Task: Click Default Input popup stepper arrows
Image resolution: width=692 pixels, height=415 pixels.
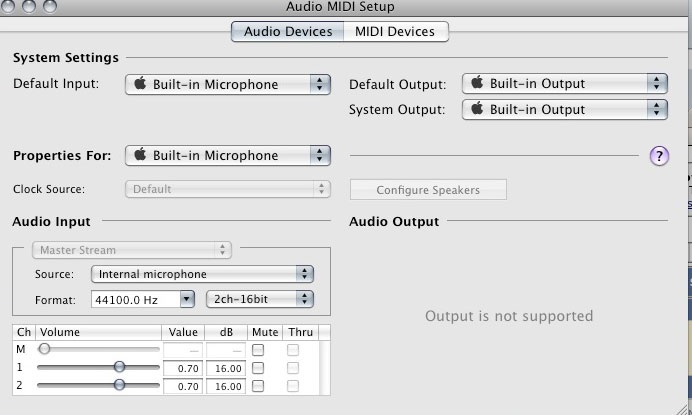Action: (x=320, y=84)
